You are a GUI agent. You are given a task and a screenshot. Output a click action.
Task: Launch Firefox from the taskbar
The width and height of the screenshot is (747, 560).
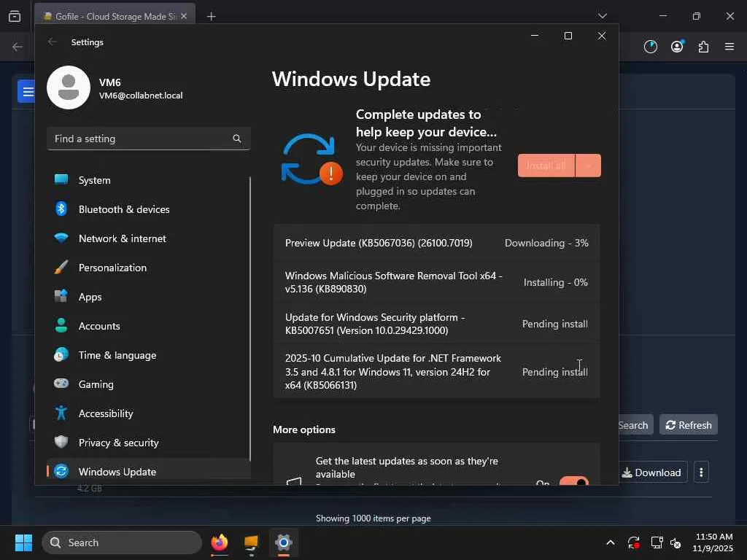219,542
